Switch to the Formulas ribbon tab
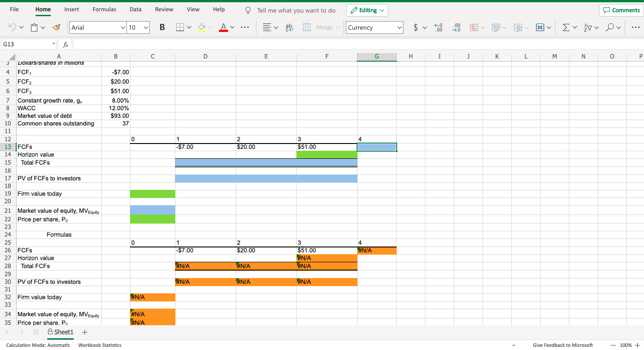 pyautogui.click(x=104, y=9)
